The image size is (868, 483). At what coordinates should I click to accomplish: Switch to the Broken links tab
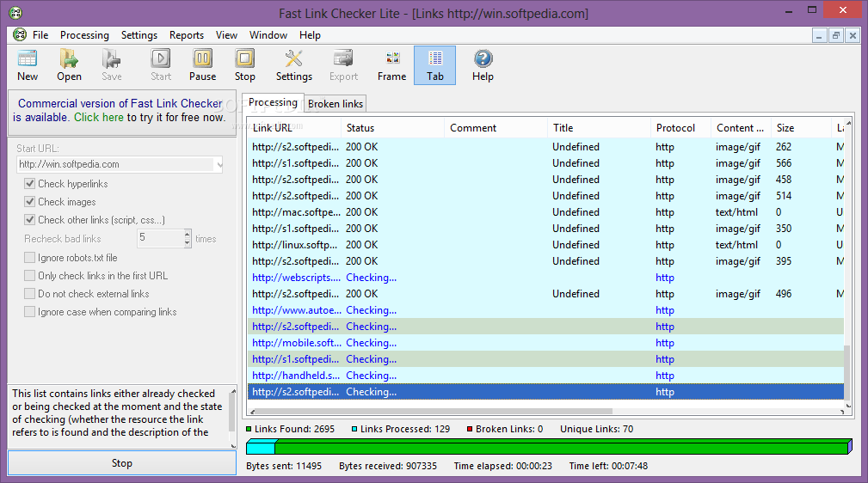click(336, 104)
